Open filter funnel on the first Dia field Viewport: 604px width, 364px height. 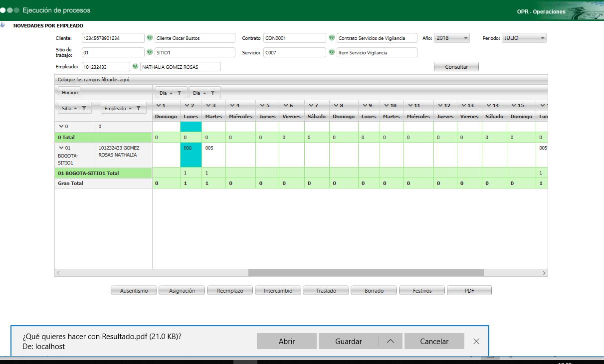[179, 93]
